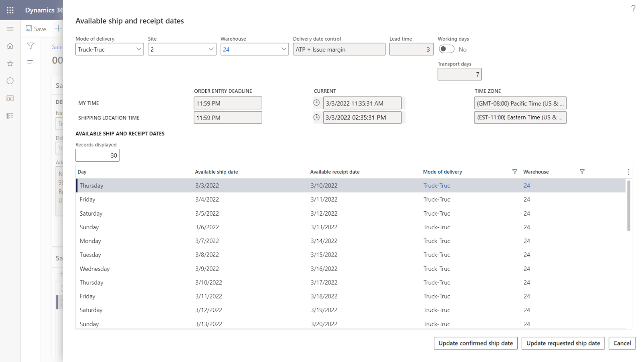Screen dimensions: 644x362
Task: Go to the Home icon
Action: 10,46
